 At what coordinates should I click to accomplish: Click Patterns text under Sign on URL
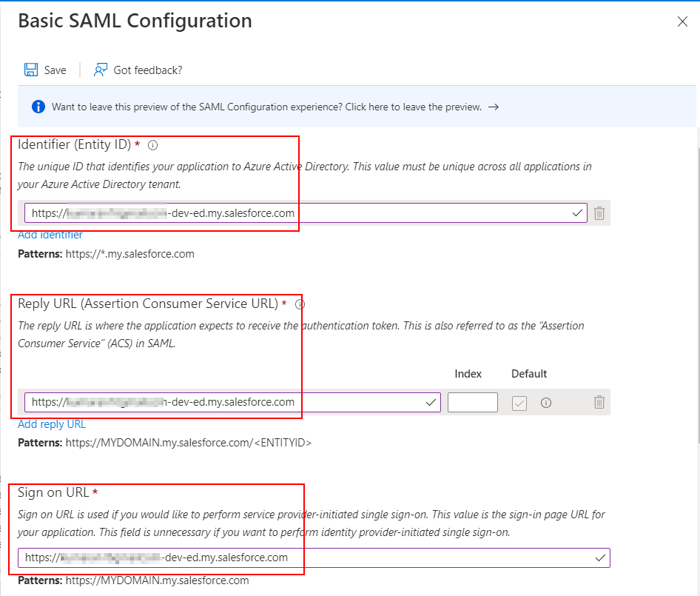(133, 580)
